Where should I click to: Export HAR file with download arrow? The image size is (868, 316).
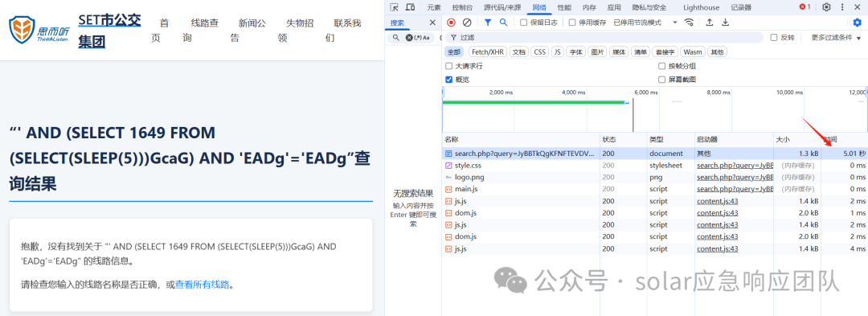pos(725,23)
